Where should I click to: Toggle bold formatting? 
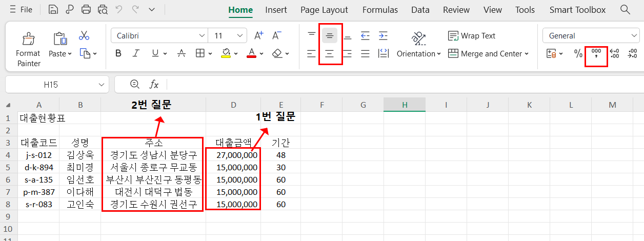pyautogui.click(x=118, y=53)
